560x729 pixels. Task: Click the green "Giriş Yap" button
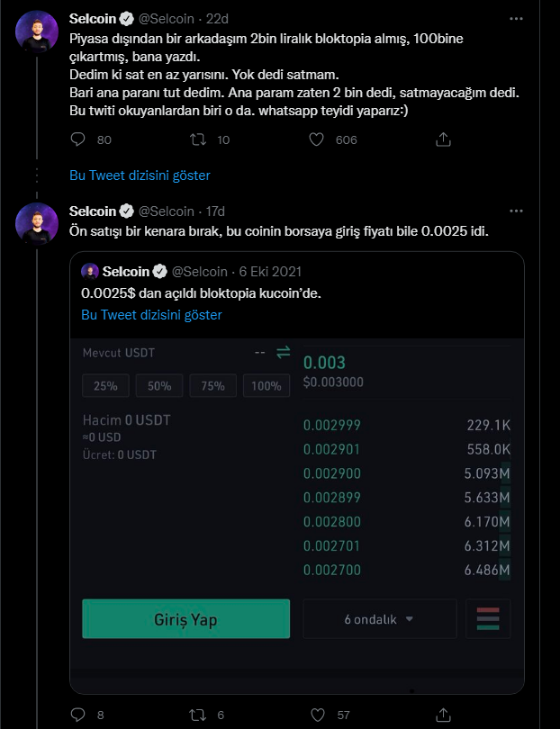pos(185,619)
